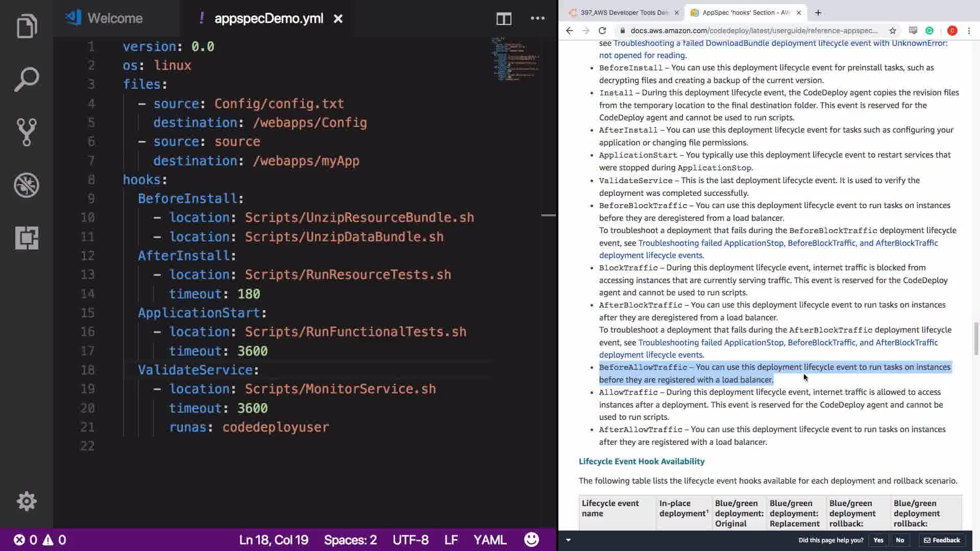The width and height of the screenshot is (980, 551).
Task: Switch to 397_AWS Developer Tools browser tab
Action: [x=624, y=13]
